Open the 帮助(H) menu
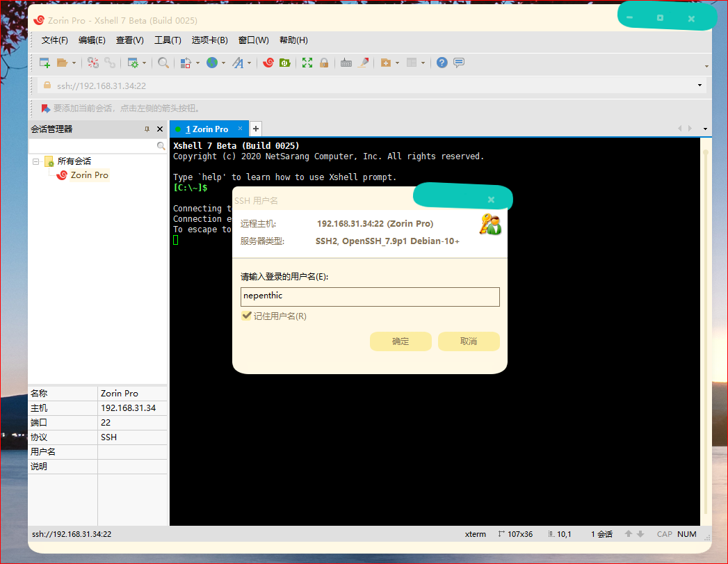728x564 pixels. point(293,40)
